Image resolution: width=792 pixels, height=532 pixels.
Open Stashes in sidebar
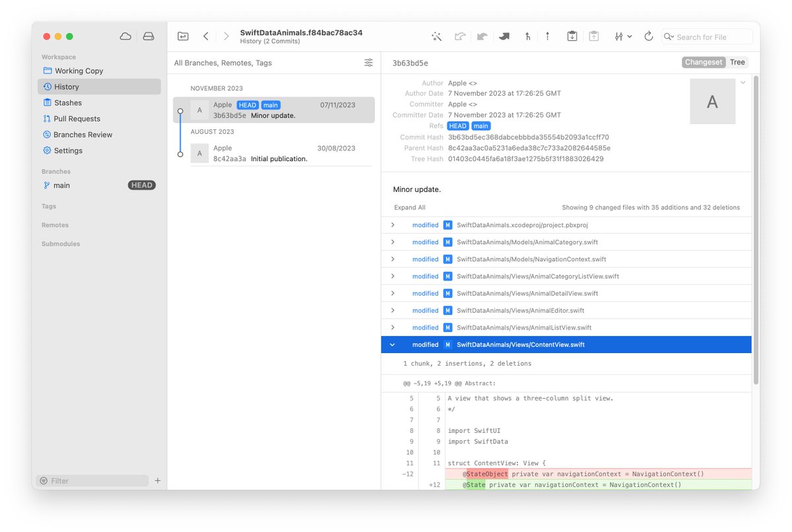pyautogui.click(x=99, y=102)
